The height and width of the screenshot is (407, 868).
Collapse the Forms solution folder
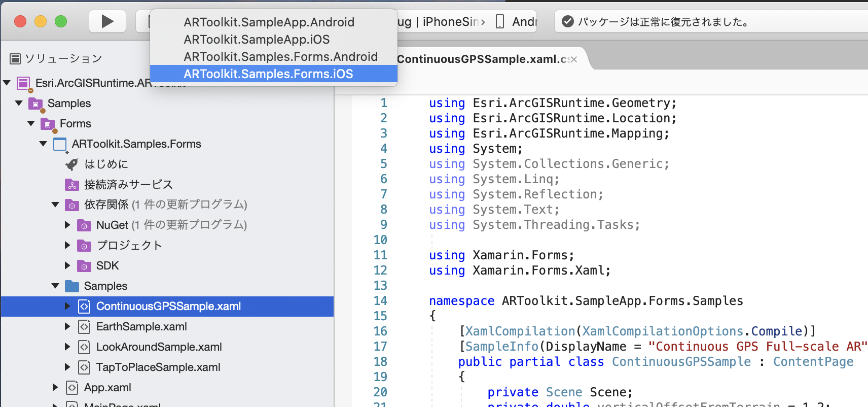(31, 123)
